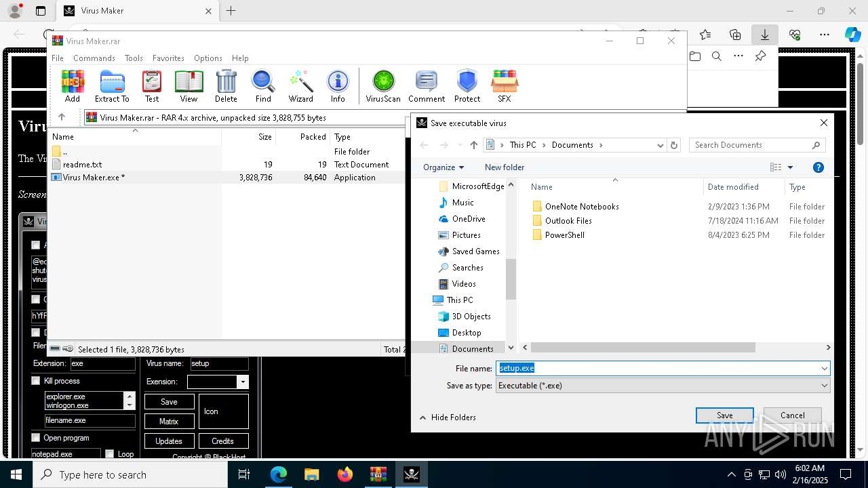Pin the downloads panel

[760, 56]
